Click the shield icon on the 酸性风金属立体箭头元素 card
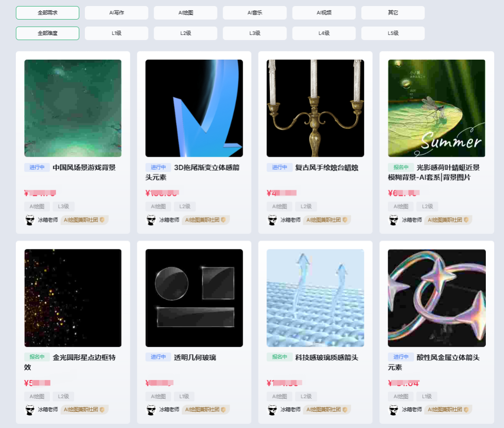504x428 pixels. pos(466,410)
